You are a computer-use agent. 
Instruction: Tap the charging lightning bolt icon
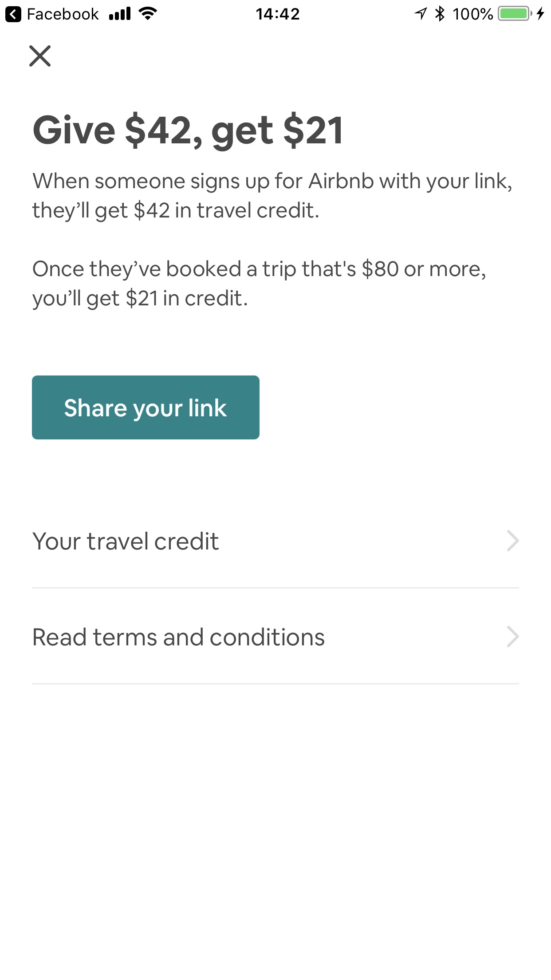point(540,14)
